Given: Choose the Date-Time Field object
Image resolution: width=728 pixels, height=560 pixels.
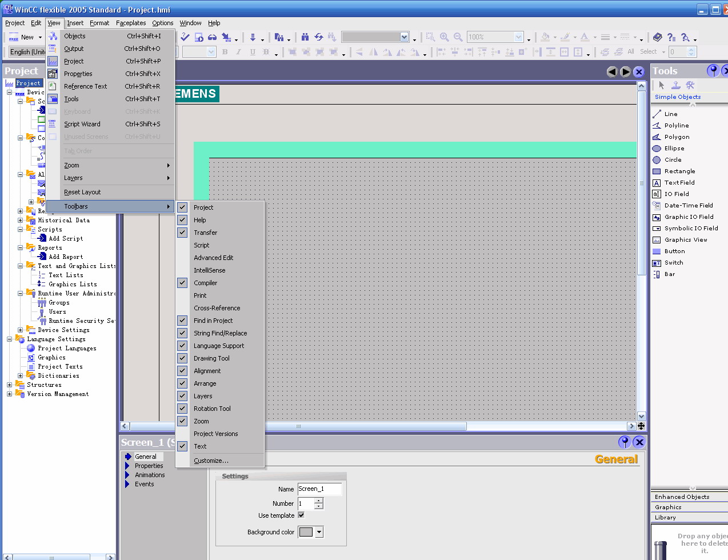Looking at the screenshot, I should pos(682,205).
